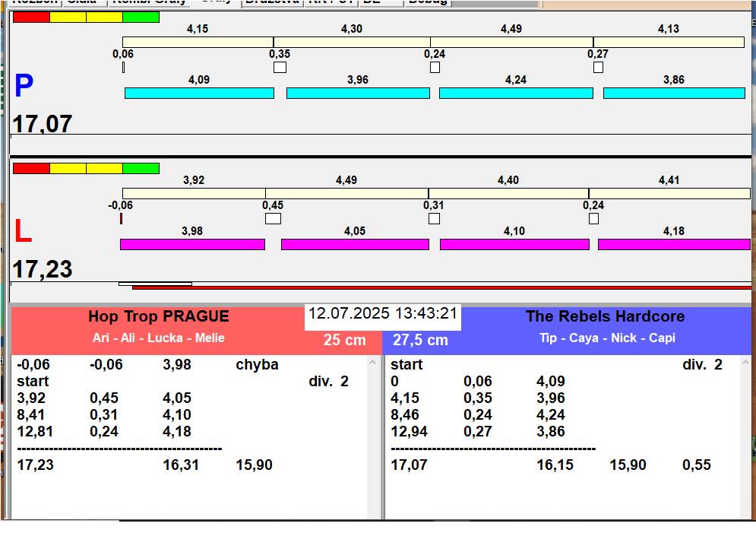The width and height of the screenshot is (756, 533).
Task: Select the cyan run bar labeled 4,24
Action: pyautogui.click(x=516, y=93)
